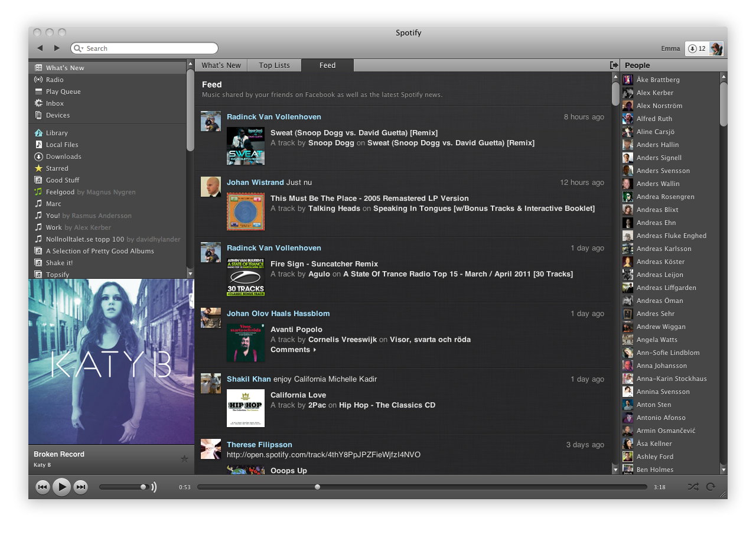This screenshot has height=534, width=756.
Task: Click the Search input field
Action: point(144,48)
